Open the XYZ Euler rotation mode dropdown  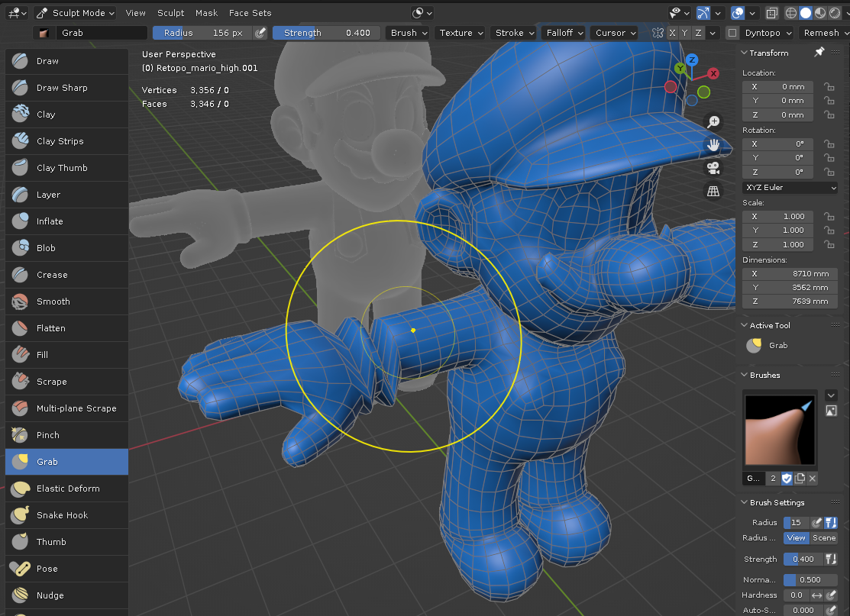[790, 188]
